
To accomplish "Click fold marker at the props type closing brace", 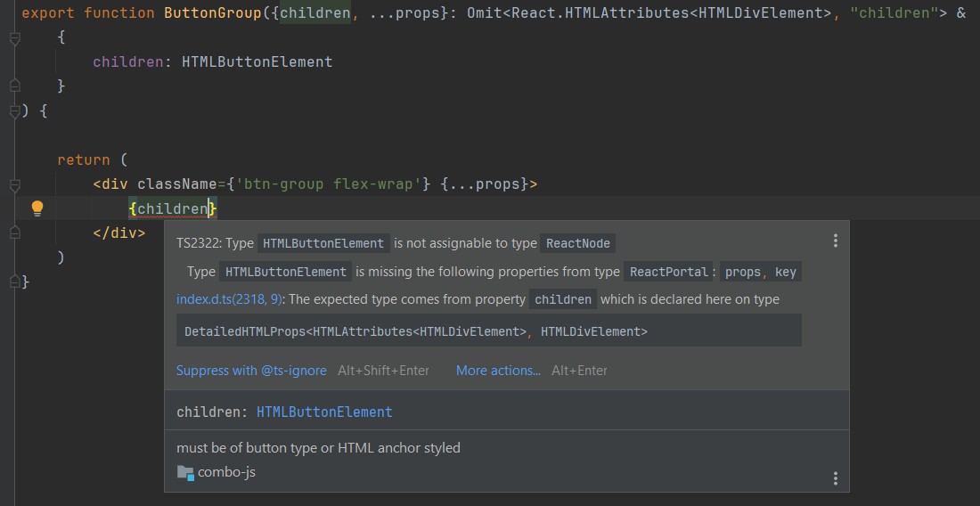I will (x=14, y=86).
